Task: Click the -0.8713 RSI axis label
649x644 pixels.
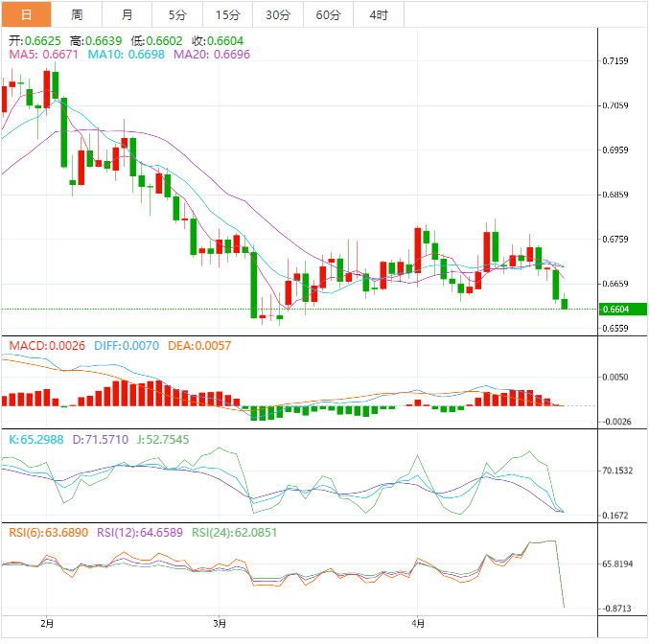Action: (x=616, y=609)
